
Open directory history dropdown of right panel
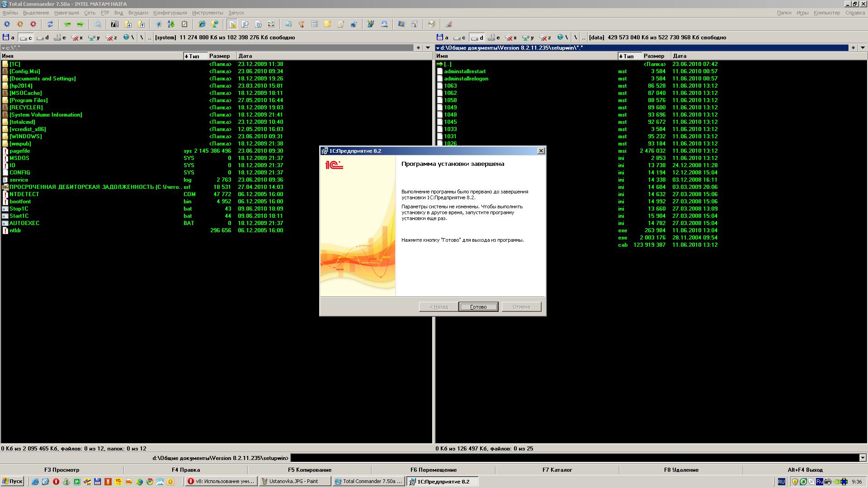(x=863, y=48)
